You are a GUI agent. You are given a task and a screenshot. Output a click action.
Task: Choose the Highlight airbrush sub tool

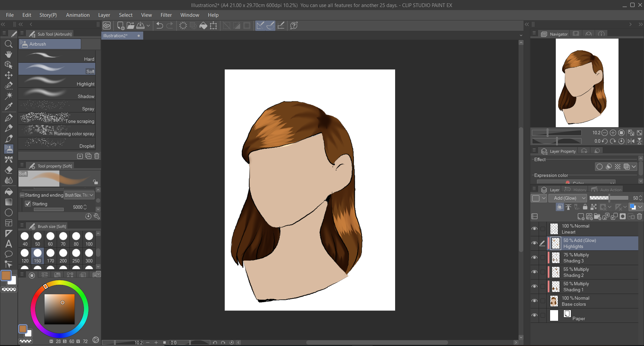pos(57,82)
